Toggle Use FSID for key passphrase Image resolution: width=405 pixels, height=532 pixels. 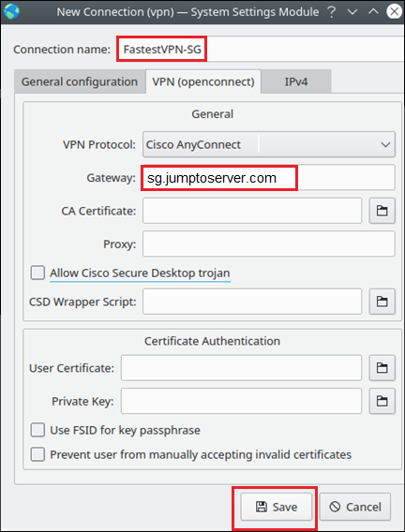point(37,430)
